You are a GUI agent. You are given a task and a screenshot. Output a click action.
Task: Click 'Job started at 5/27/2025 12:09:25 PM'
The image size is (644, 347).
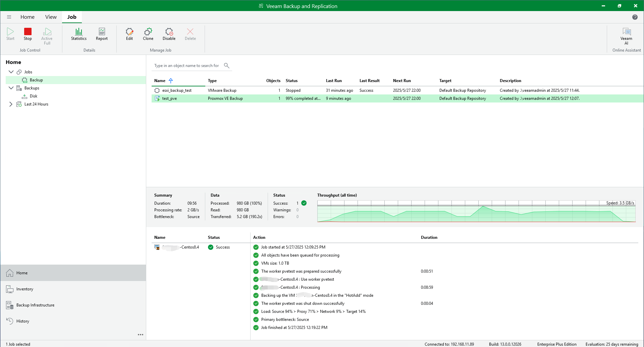coord(293,247)
